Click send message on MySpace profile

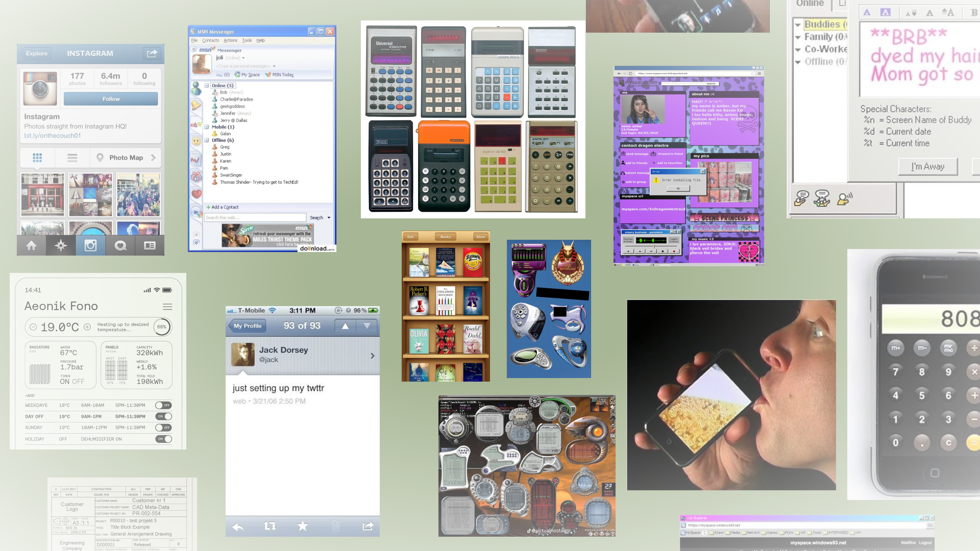point(635,154)
